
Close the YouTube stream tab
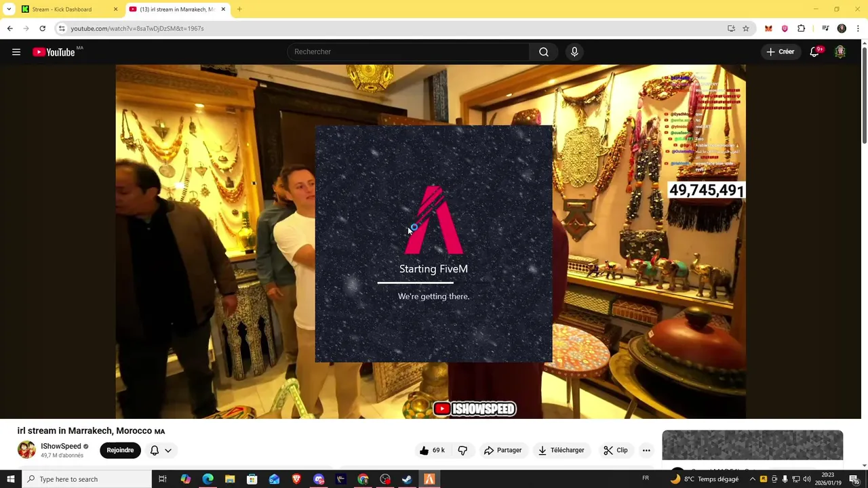(x=223, y=9)
